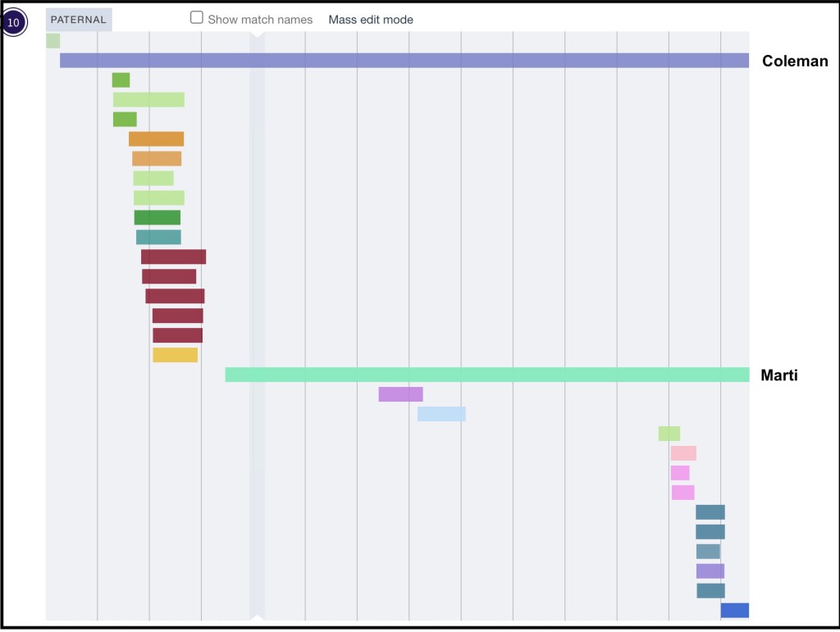Open Mass edit mode
840x632 pixels.
(371, 20)
